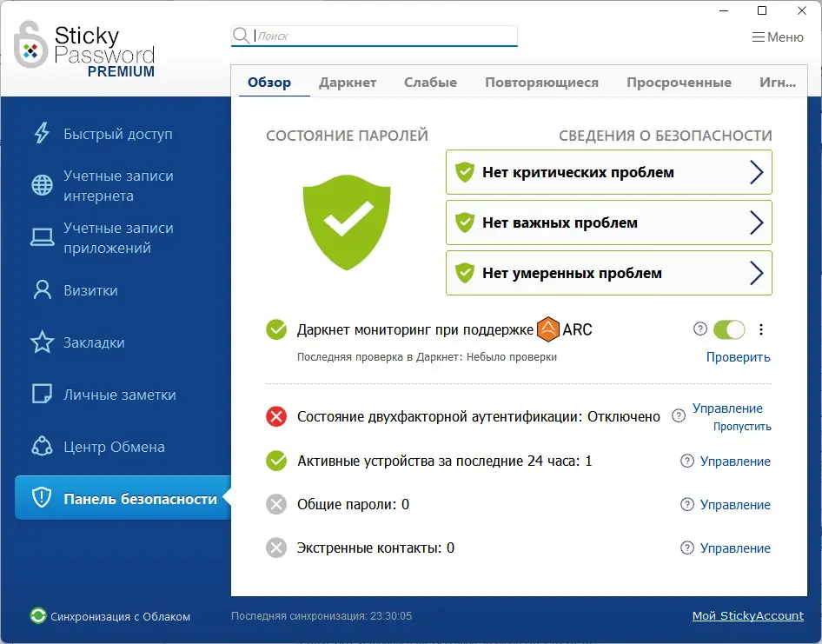Open Учетные записи приложений section
Screen dimensions: 822x644
pos(118,237)
